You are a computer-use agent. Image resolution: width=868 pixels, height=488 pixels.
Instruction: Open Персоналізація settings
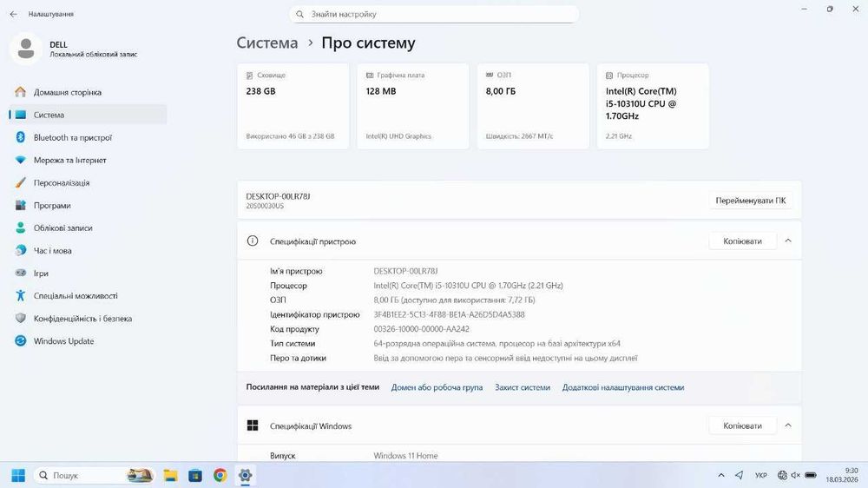pyautogui.click(x=88, y=183)
